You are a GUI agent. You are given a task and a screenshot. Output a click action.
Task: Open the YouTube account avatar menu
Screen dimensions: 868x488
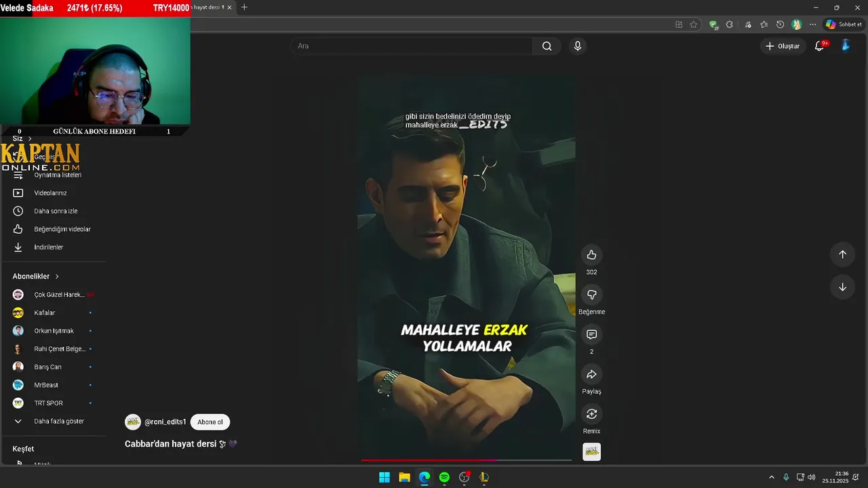tap(846, 45)
